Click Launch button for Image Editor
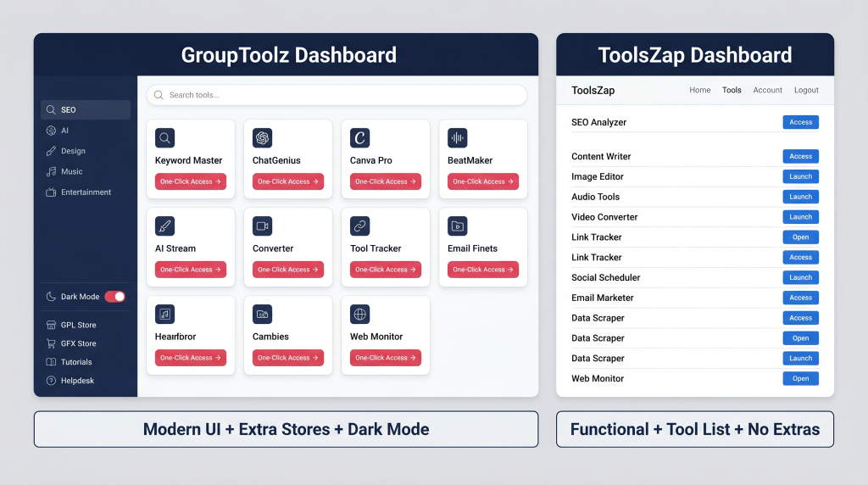Image resolution: width=868 pixels, height=485 pixels. point(800,176)
